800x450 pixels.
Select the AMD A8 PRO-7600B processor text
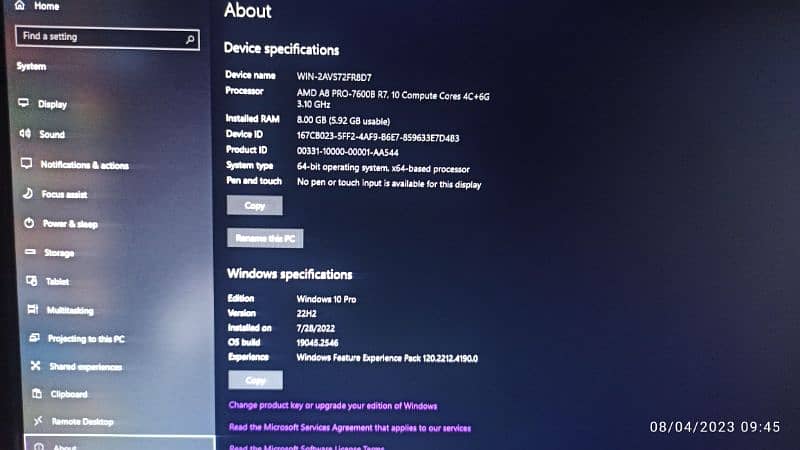click(x=393, y=100)
